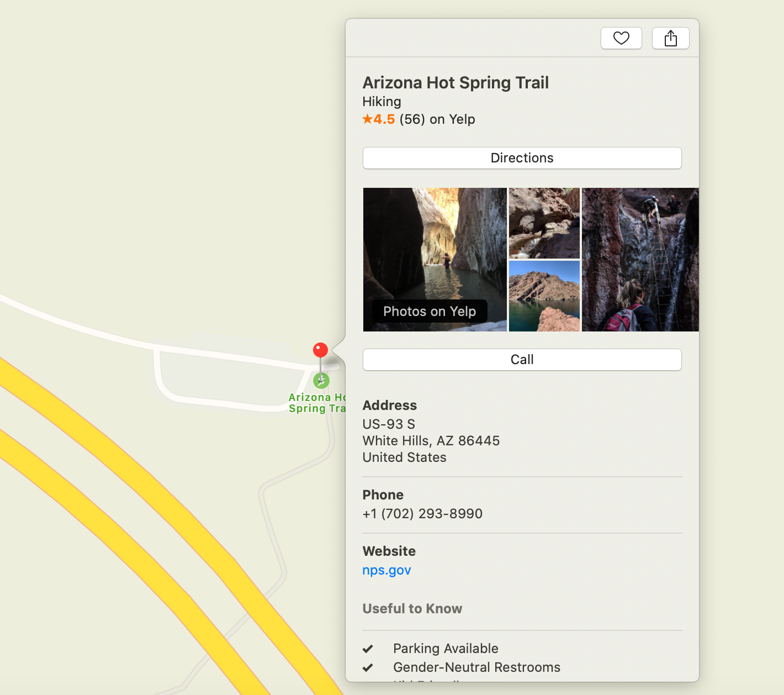
Task: Click the Phone section heading
Action: 383,495
